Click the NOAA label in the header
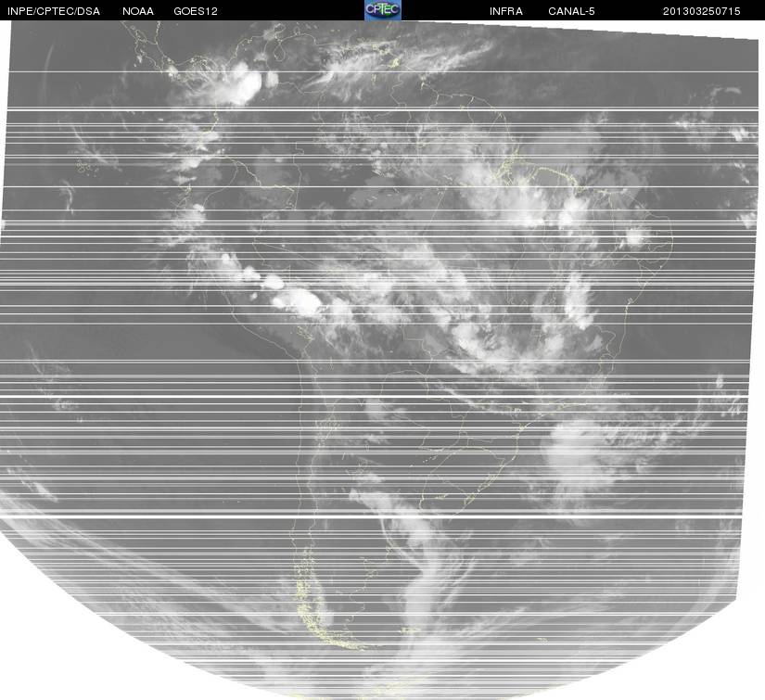This screenshot has height=700, width=765. (x=138, y=11)
